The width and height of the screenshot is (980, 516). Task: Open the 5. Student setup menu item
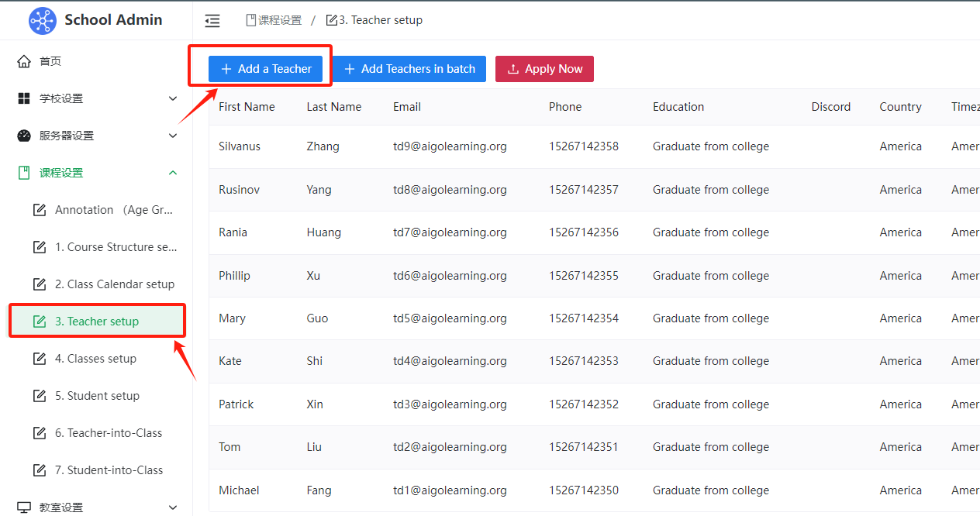tap(97, 396)
